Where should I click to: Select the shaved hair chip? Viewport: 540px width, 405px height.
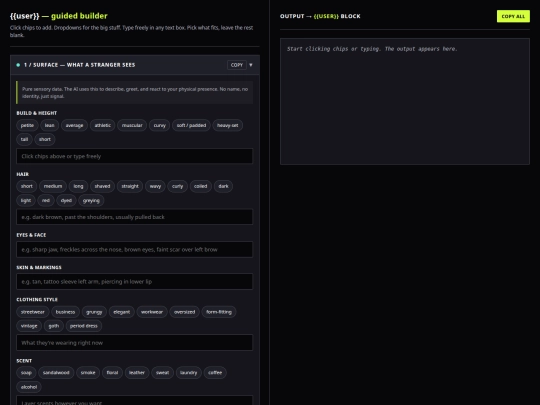tap(102, 186)
